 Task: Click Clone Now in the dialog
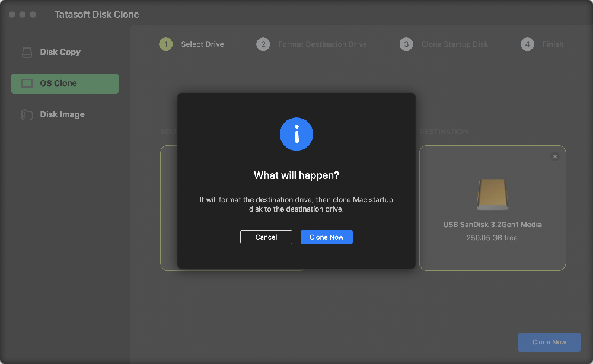(327, 237)
